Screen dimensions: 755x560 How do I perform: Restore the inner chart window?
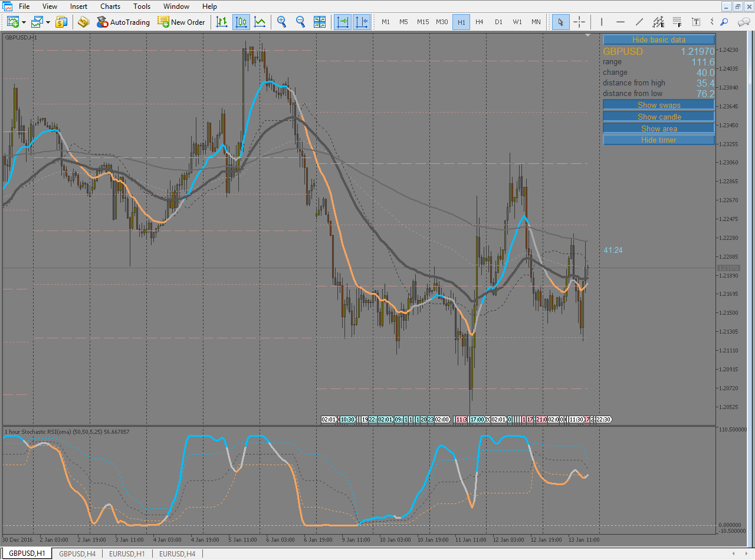click(737, 6)
